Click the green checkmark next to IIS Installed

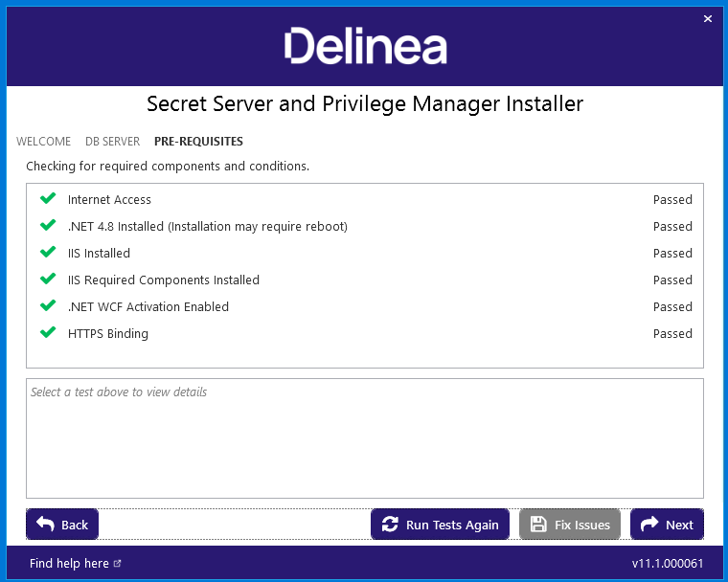(48, 253)
